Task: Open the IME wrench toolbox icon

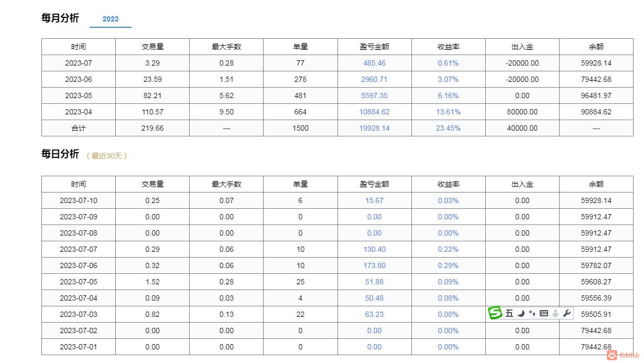Action: (x=567, y=314)
